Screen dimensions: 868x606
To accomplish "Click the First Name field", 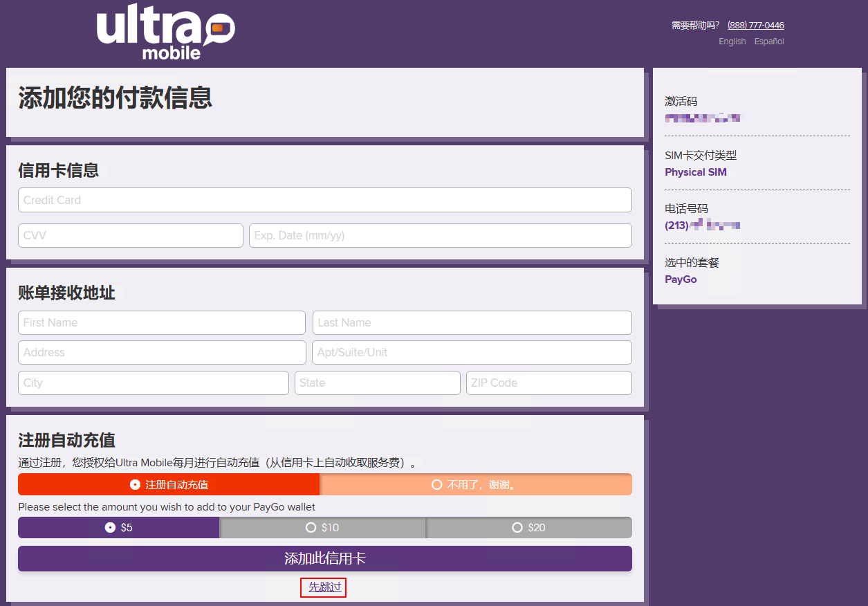I will point(161,322).
